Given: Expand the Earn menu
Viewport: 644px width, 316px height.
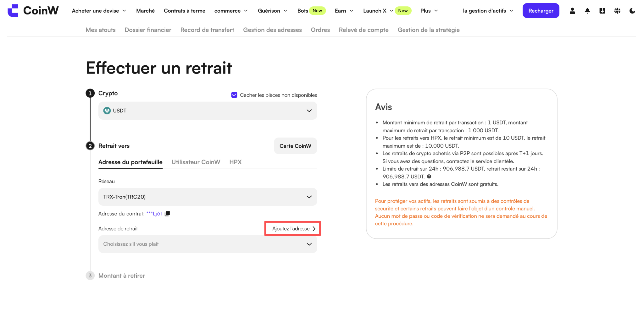Looking at the screenshot, I should point(344,11).
